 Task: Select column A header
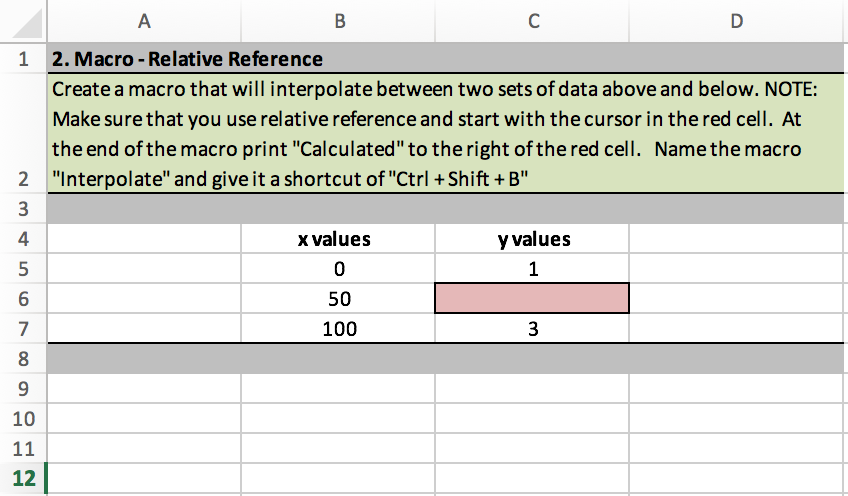[144, 22]
